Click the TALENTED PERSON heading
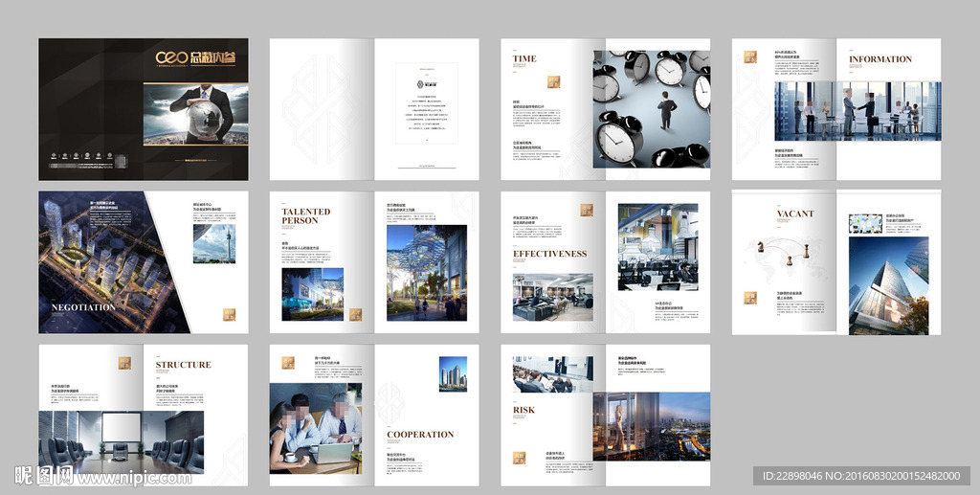 (x=305, y=216)
